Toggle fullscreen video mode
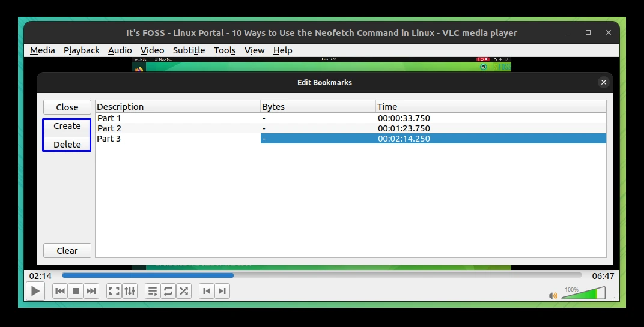Screen dimensions: 644x327 (114, 291)
